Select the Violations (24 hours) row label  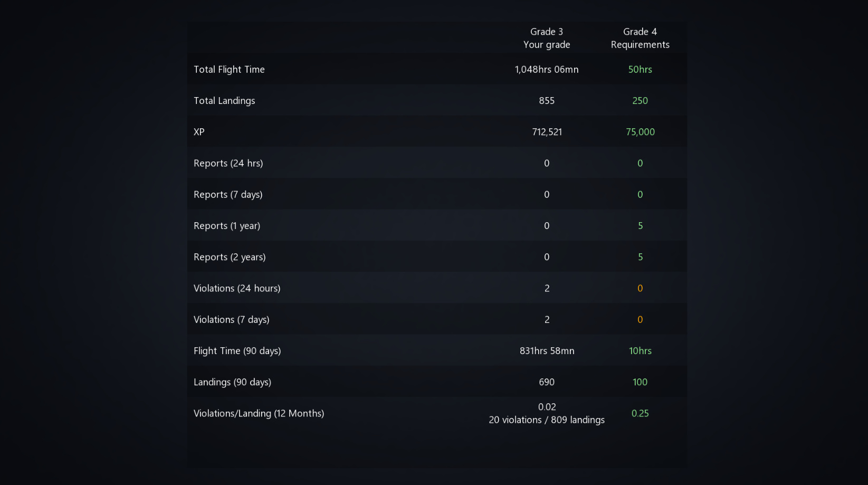(237, 288)
